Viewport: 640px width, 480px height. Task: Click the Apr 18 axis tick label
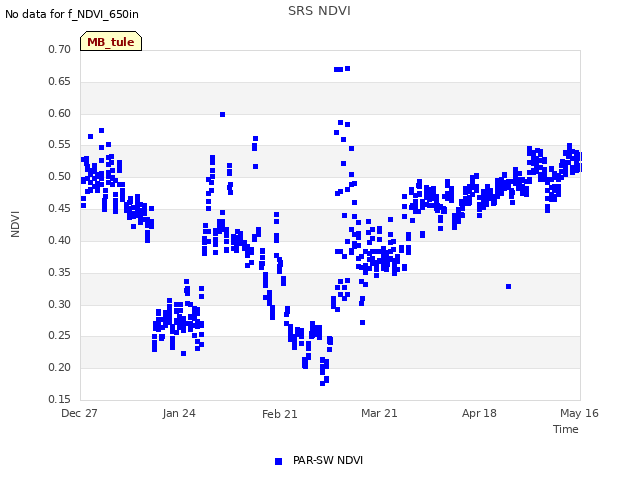(479, 413)
